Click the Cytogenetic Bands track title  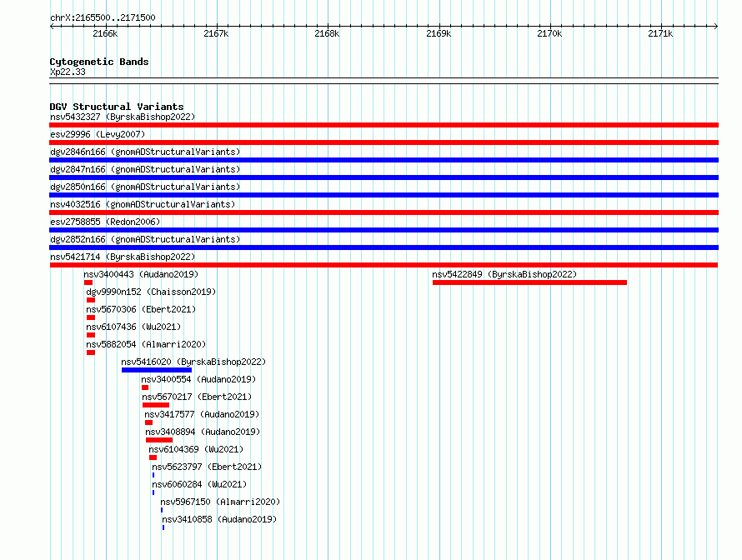click(99, 62)
